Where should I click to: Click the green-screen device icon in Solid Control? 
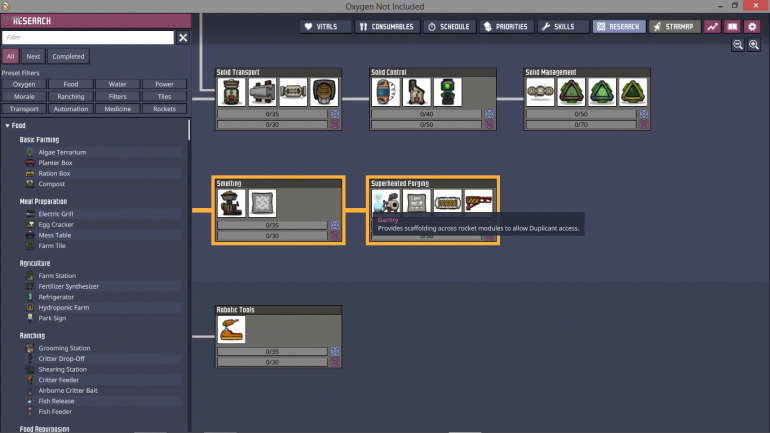pos(447,92)
